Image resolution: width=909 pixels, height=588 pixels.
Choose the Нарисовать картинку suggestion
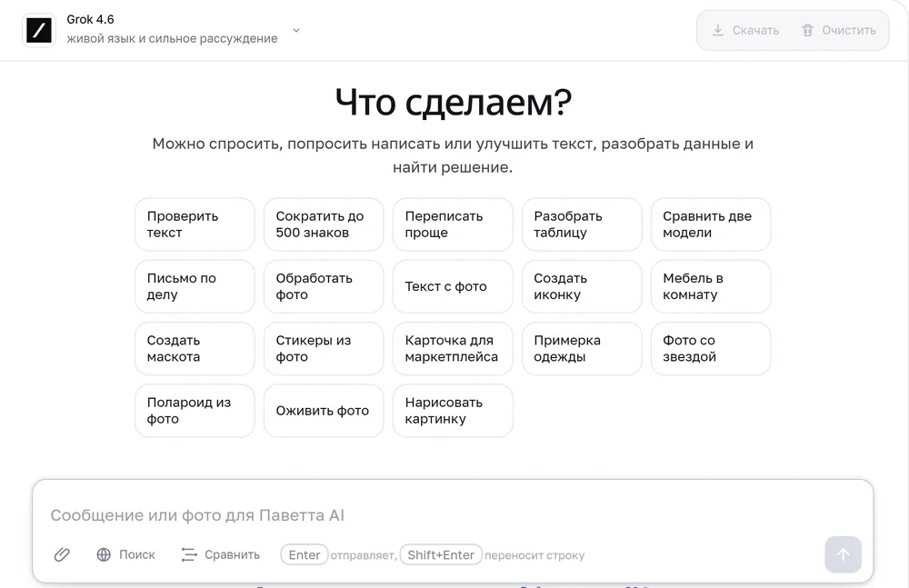coord(453,411)
